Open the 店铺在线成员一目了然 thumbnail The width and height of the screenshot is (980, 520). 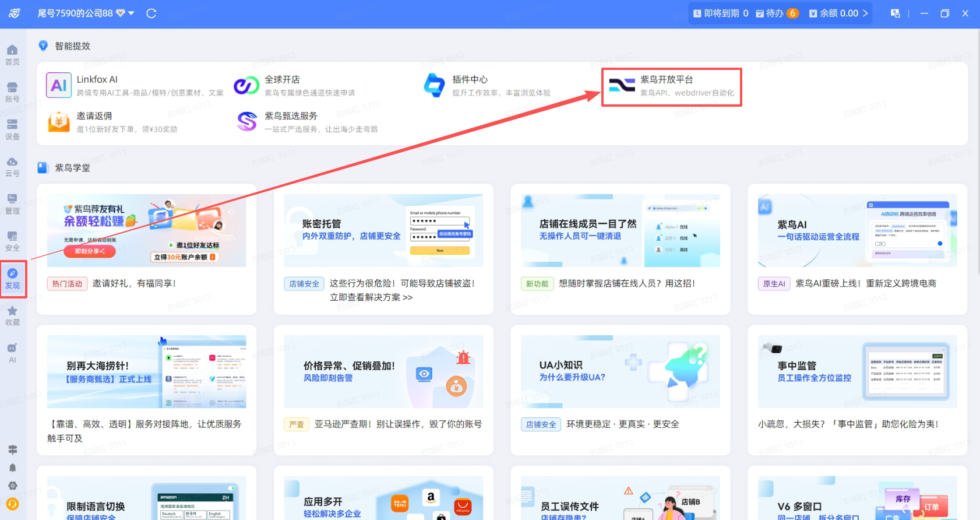coord(621,230)
